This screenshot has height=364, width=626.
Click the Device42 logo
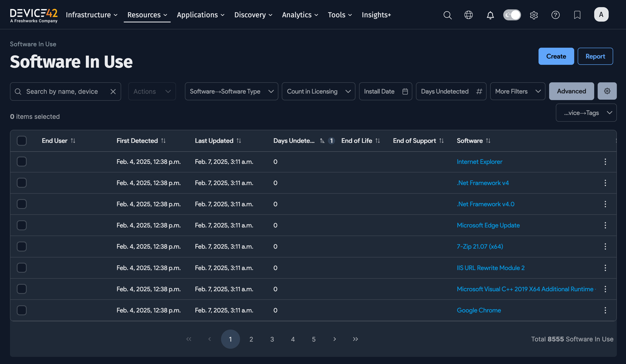point(34,15)
